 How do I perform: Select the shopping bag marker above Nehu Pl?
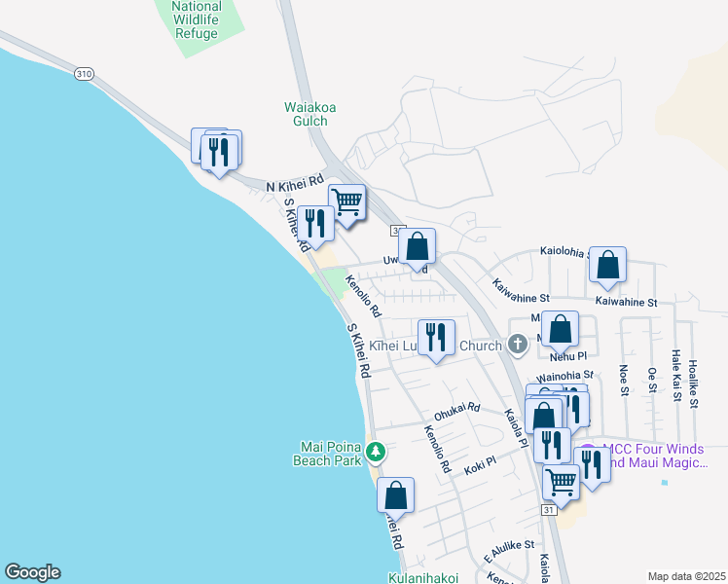point(560,330)
